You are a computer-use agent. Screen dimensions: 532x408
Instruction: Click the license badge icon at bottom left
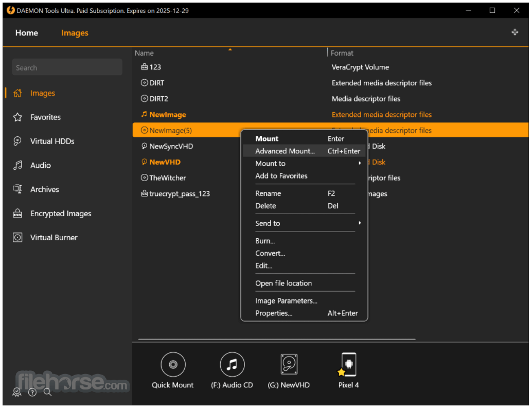coord(16,393)
